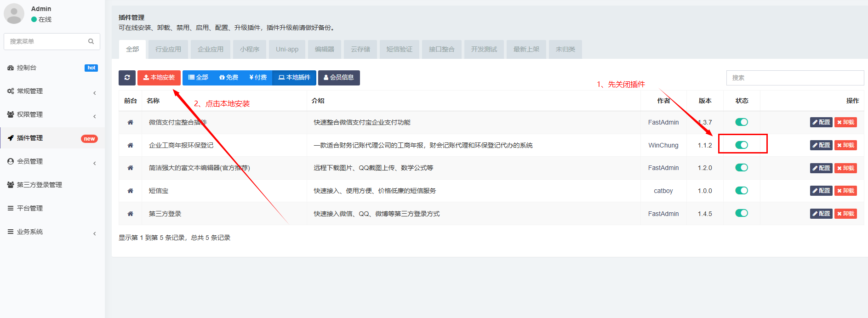Expand the 常规管理 sidebar menu
Viewport: 868px width, 318px height.
[52, 91]
